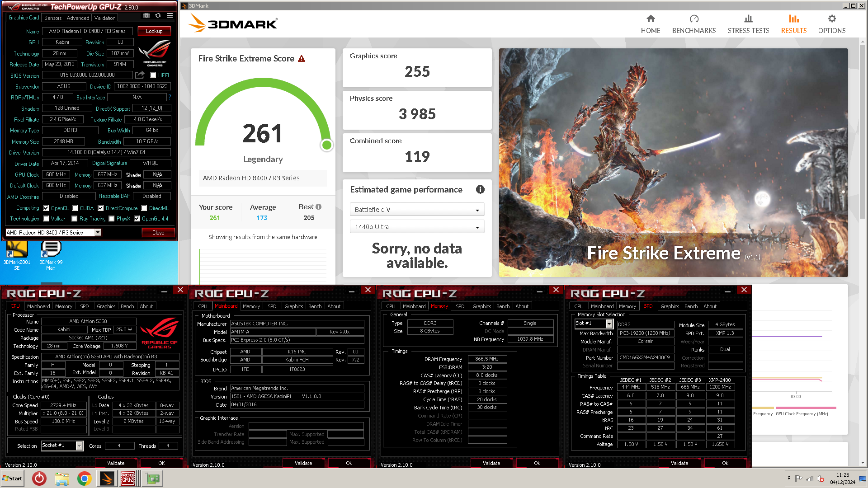Open the Battlefield V game dropdown
This screenshot has height=488, width=868.
(x=417, y=210)
